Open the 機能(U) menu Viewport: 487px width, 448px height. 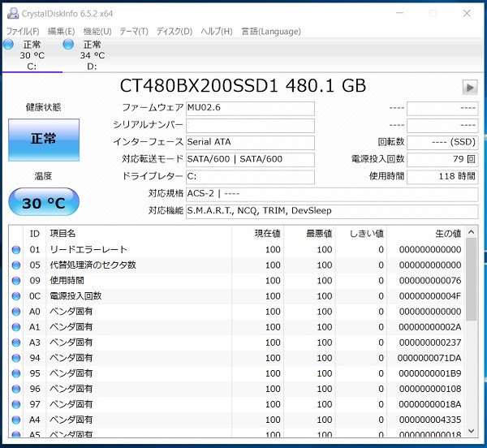[97, 32]
